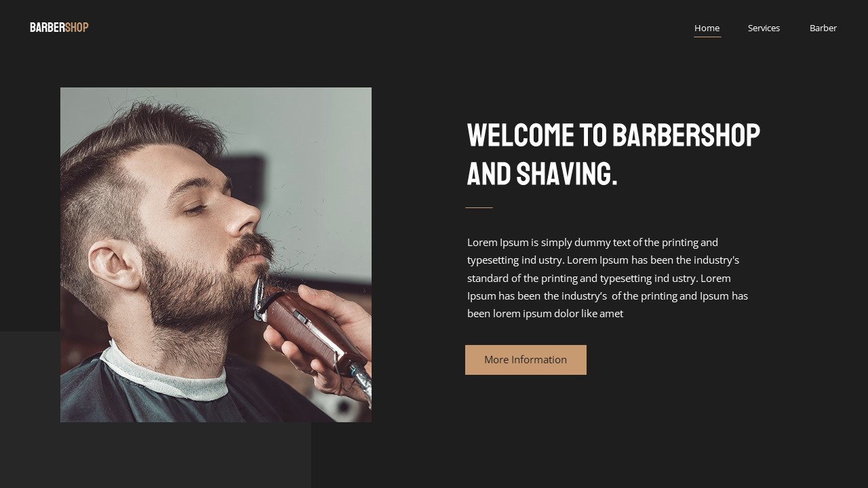Select the barber shaving photo

216,255
